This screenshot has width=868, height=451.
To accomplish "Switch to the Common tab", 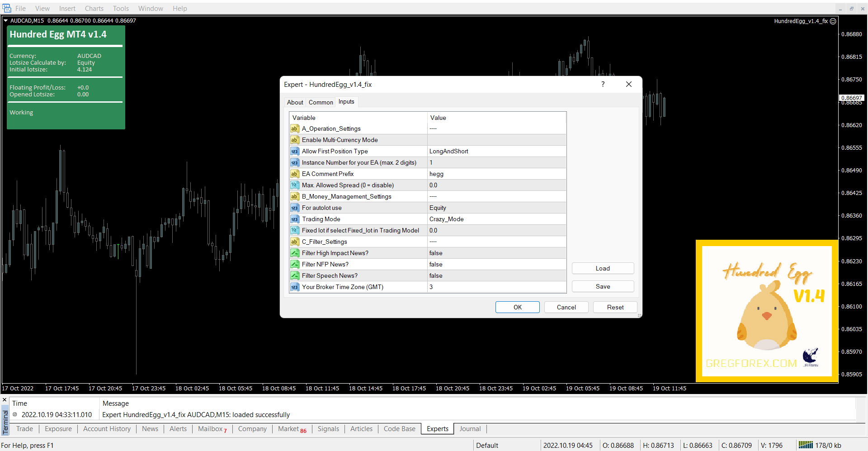I will click(x=321, y=103).
